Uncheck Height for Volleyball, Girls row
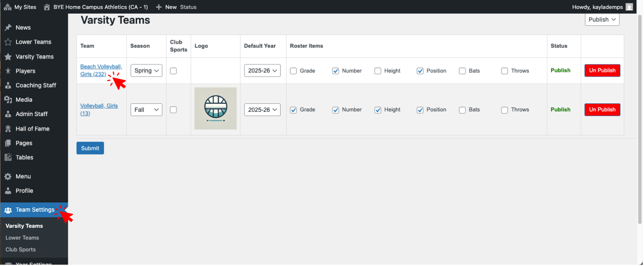 (378, 110)
